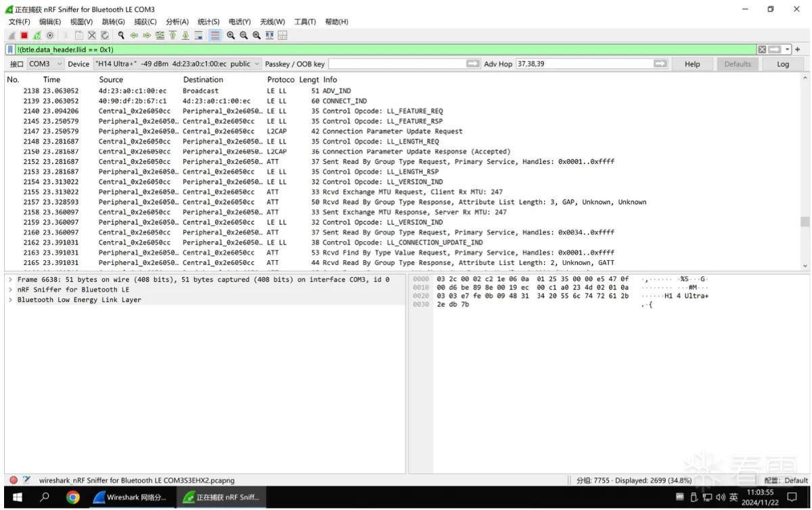
Task: Click the filter bookmark icon
Action: tap(10, 49)
